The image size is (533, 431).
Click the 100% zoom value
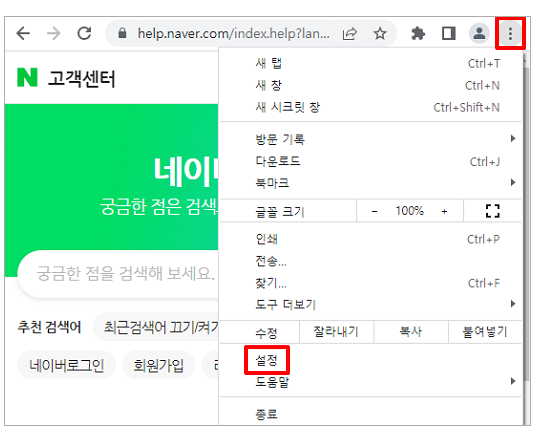coord(409,211)
